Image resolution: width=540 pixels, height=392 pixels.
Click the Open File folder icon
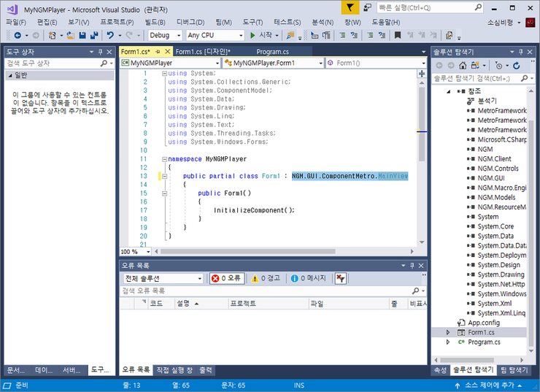tap(71, 35)
